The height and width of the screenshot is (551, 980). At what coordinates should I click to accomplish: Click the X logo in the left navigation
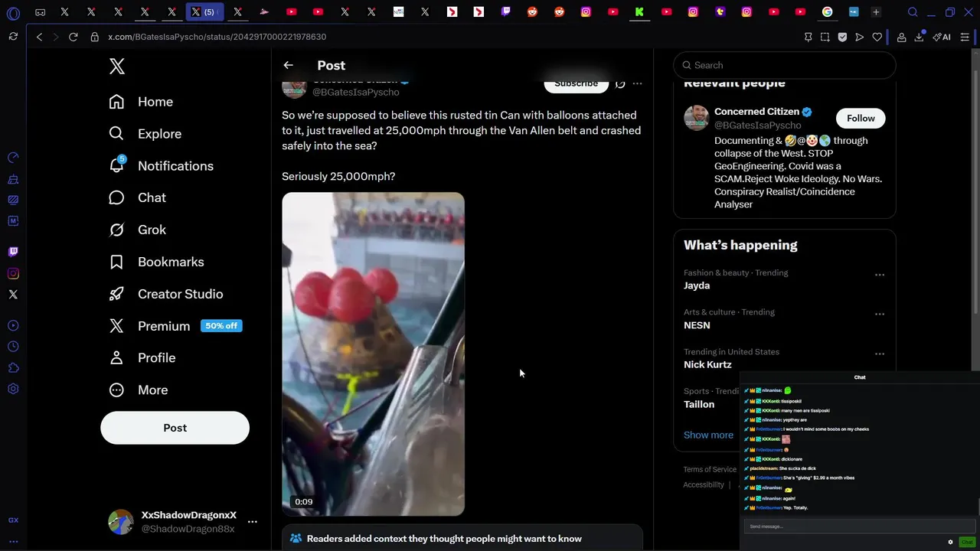coord(117,67)
